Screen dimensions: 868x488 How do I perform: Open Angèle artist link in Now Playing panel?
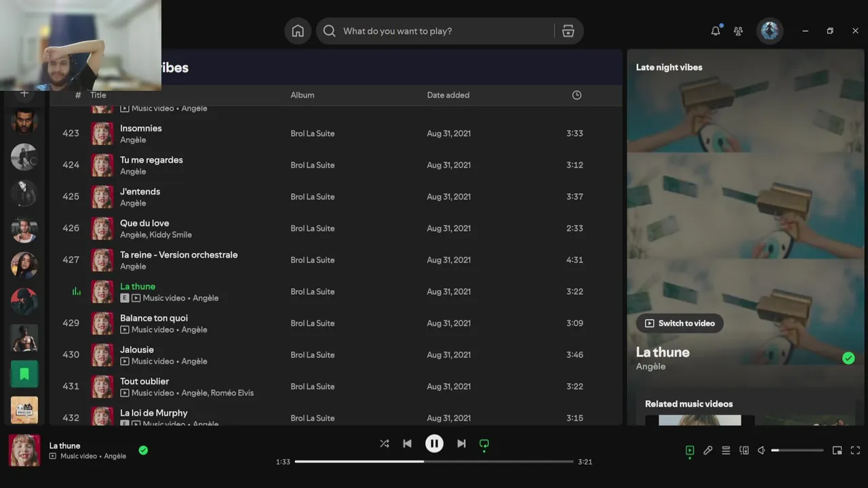[650, 367]
